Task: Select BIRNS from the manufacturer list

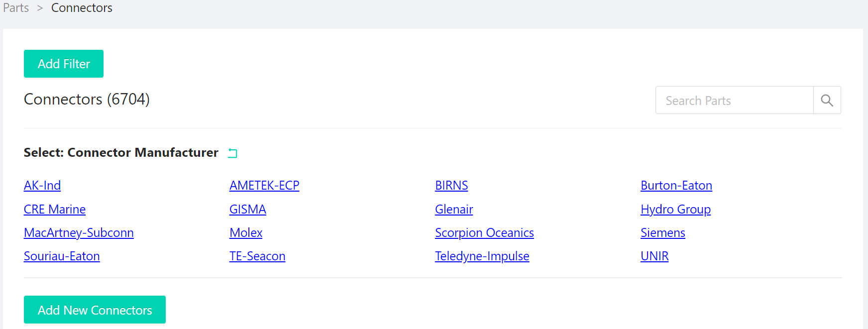Action: pos(451,186)
